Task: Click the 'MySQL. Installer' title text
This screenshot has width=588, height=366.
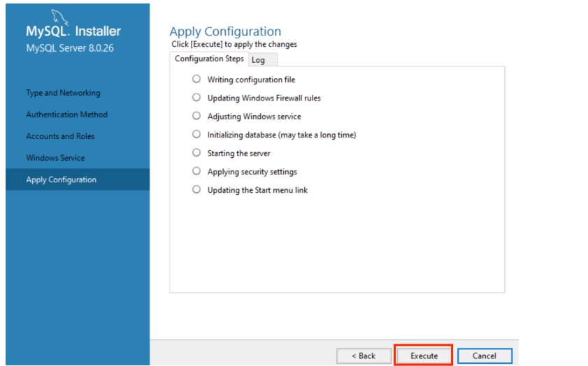Action: click(73, 31)
